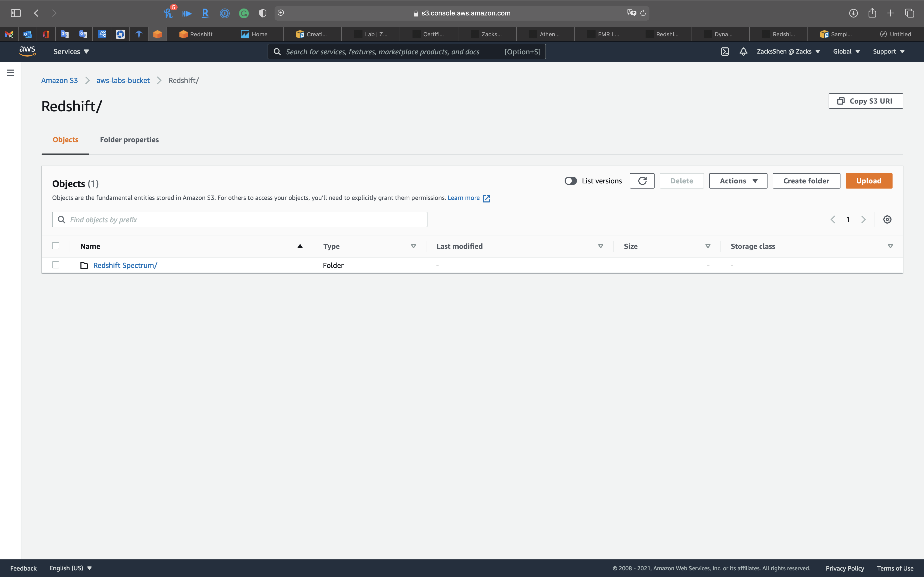Open table preferences gear icon

tap(887, 219)
